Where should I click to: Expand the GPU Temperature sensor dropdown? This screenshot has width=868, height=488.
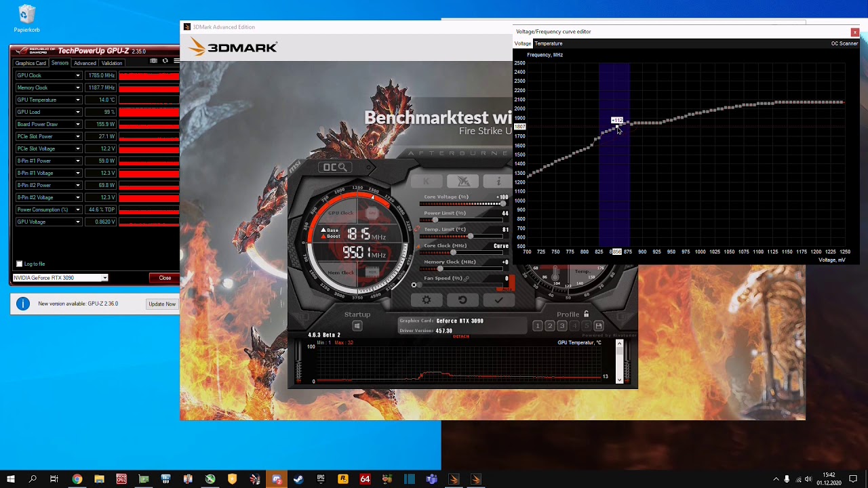(78, 100)
